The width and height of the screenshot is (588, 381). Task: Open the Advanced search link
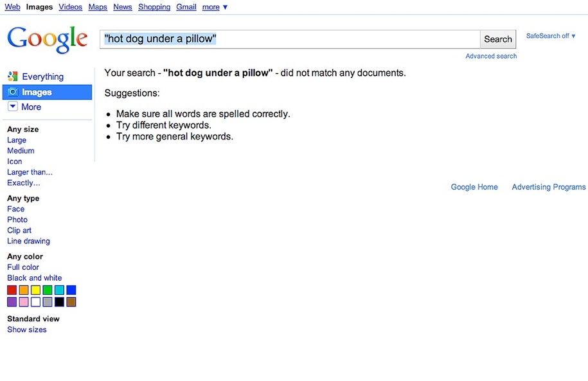(491, 56)
